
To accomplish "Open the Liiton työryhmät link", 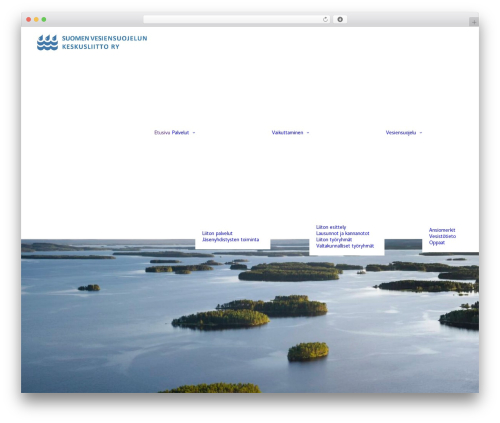I will pos(334,240).
